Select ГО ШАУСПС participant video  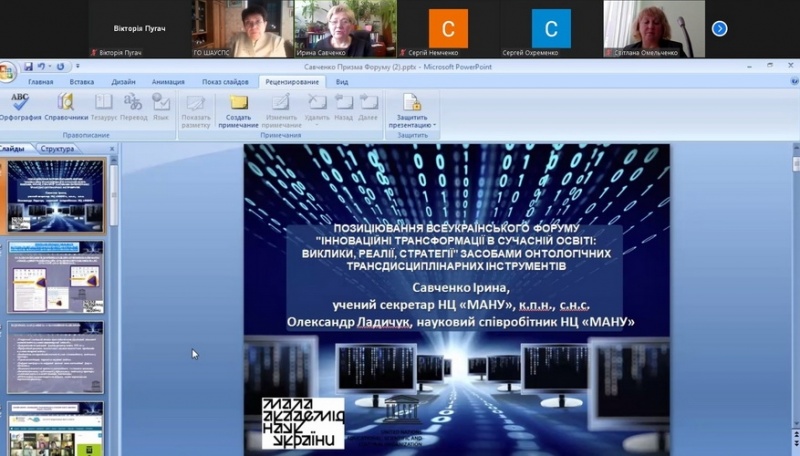click(x=242, y=29)
